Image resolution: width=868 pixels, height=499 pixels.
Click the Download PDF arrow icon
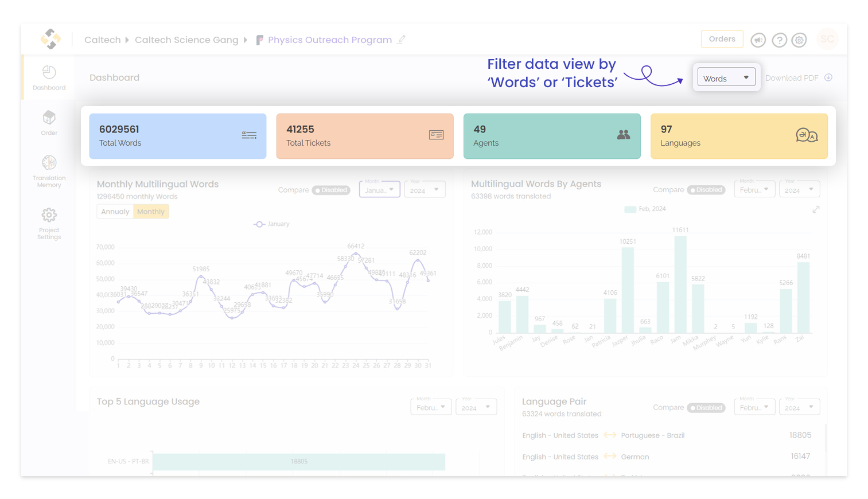pos(828,77)
